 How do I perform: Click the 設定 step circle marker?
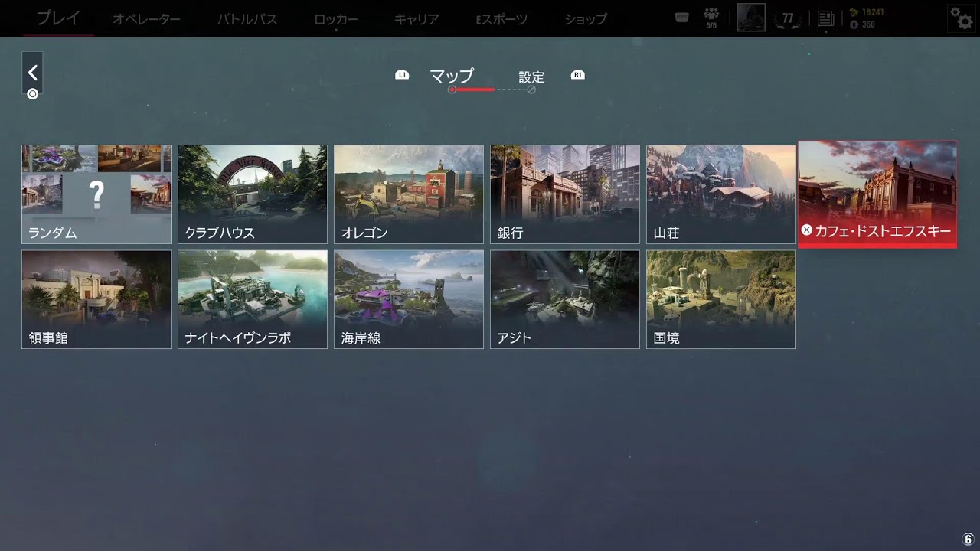531,90
